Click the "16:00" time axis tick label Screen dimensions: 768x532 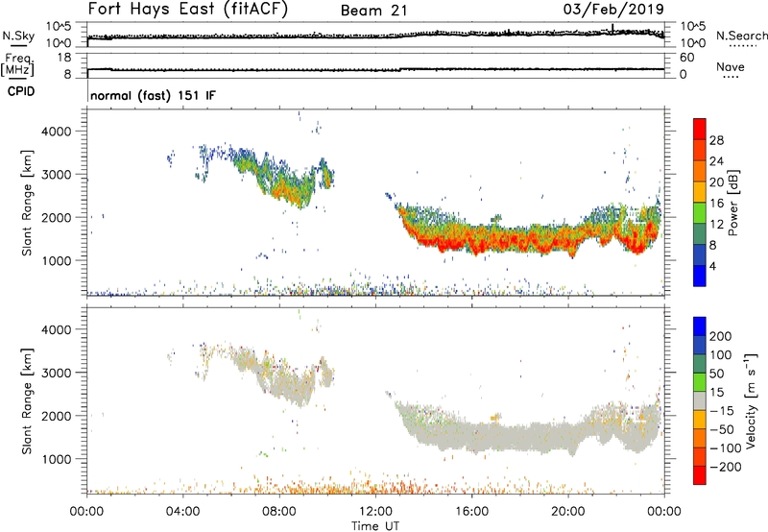(x=471, y=512)
